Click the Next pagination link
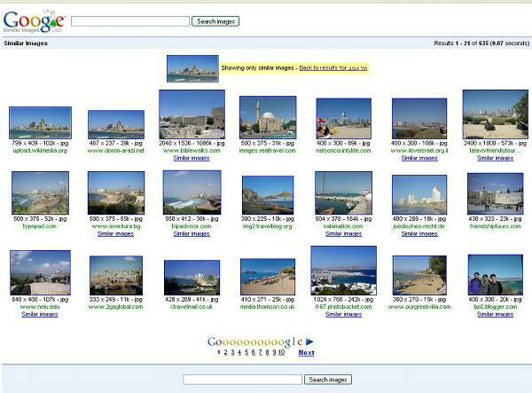Screen dimensions: 532x393 (x=306, y=352)
